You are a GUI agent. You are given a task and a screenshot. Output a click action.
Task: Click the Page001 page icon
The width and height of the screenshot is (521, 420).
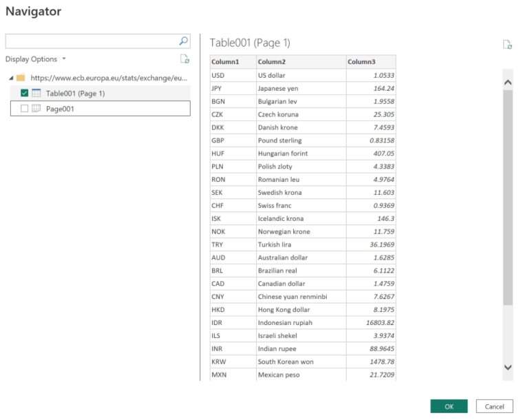tap(37, 109)
